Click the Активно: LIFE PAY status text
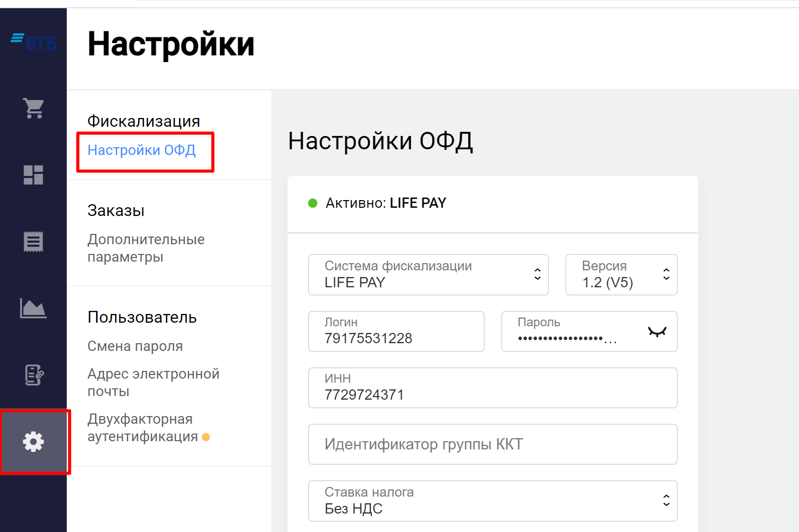This screenshot has height=532, width=799. coord(386,203)
